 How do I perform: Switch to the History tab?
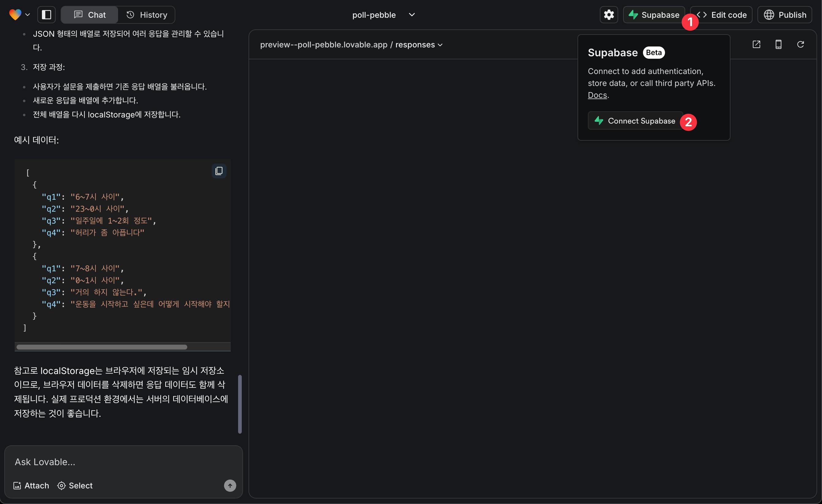pyautogui.click(x=147, y=15)
